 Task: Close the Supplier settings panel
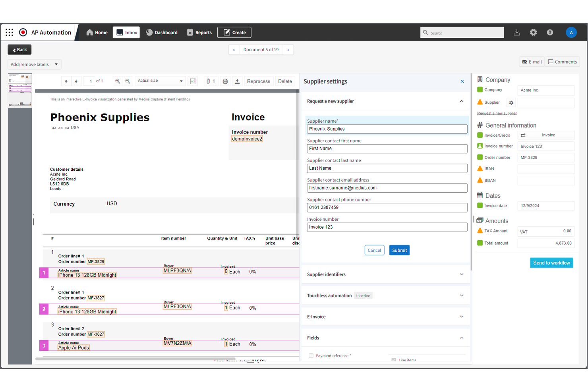tap(462, 81)
